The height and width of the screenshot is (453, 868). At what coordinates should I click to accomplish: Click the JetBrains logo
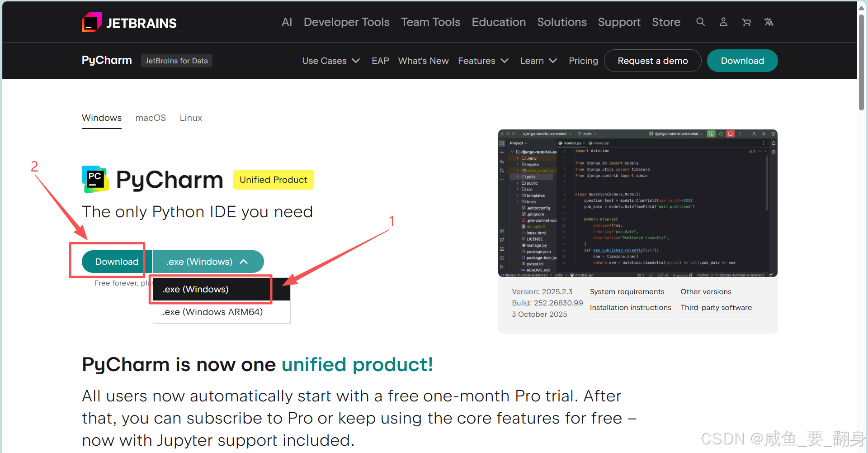[x=129, y=22]
